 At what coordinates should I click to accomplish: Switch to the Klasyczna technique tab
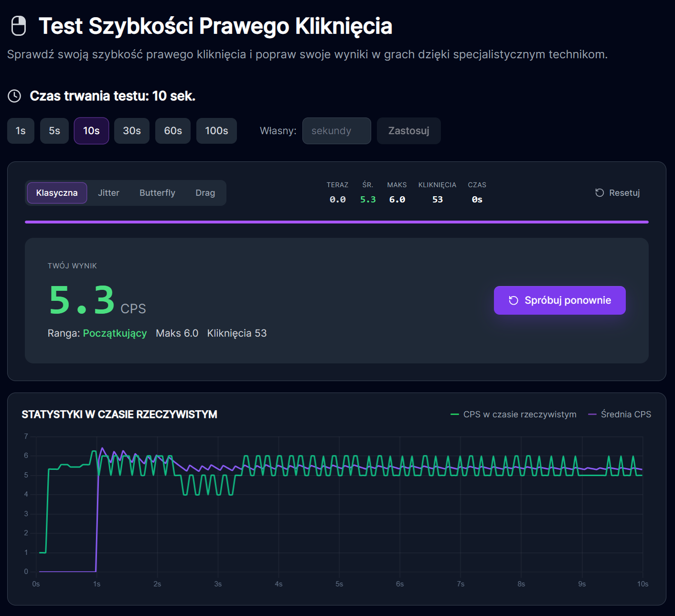57,193
